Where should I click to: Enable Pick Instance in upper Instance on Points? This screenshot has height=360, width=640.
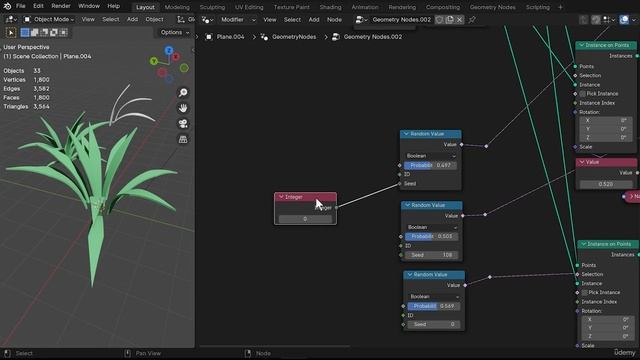pos(582,94)
